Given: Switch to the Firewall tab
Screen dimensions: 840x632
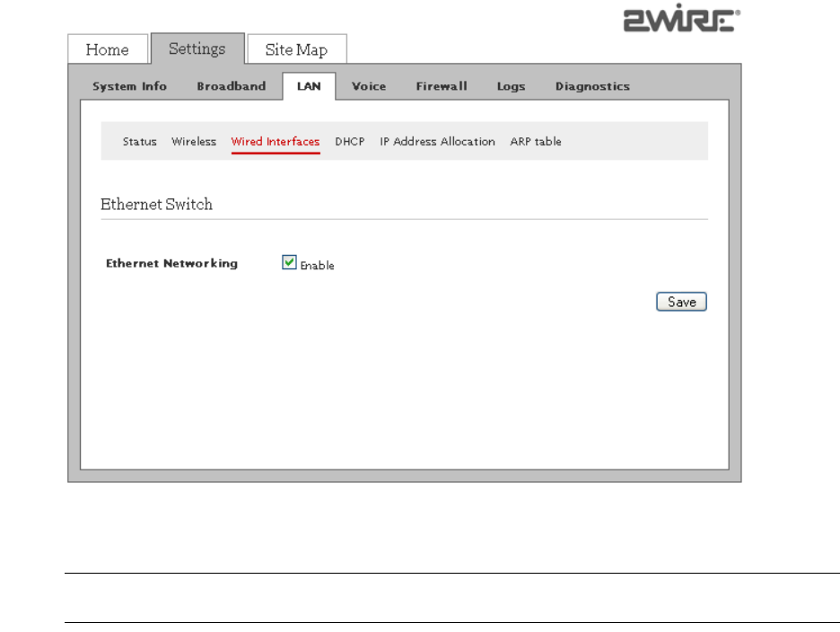Looking at the screenshot, I should (x=442, y=86).
